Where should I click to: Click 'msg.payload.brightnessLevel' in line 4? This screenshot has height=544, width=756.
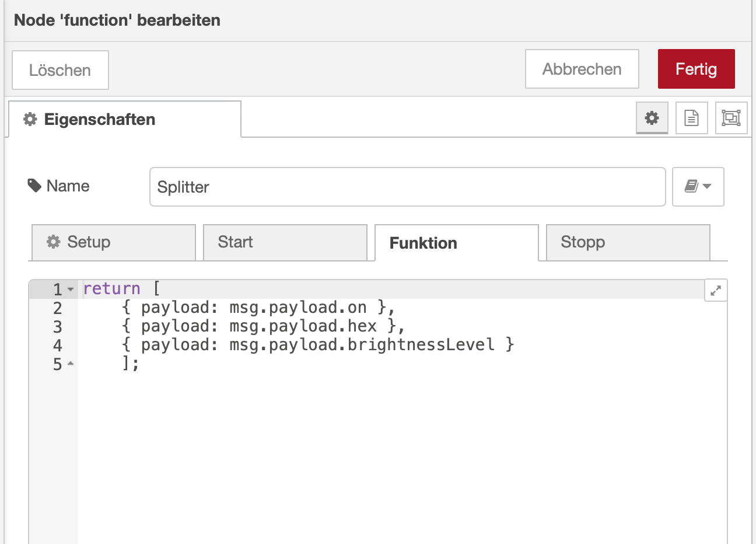(362, 345)
